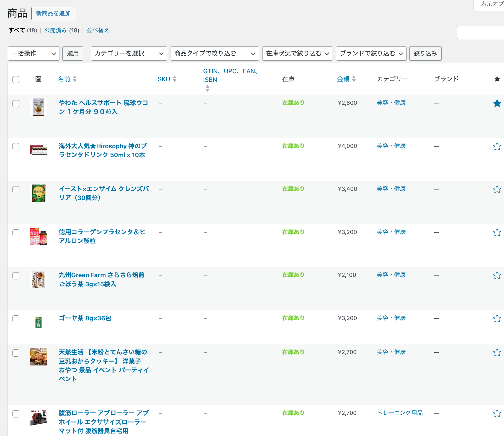
Task: Mark the Hirosophy プラセンタドリンク product as featured
Action: click(497, 146)
